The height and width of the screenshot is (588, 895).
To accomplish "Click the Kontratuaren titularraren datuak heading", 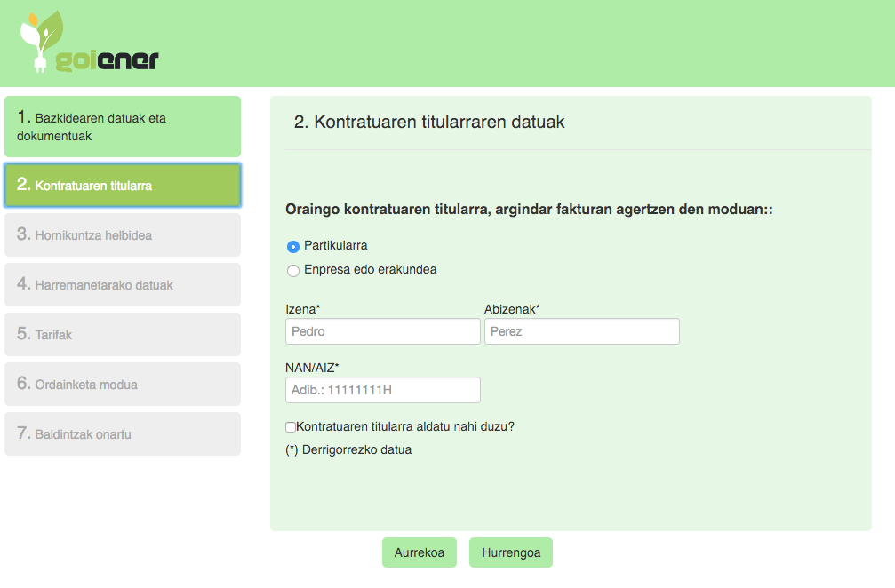I will tap(429, 123).
